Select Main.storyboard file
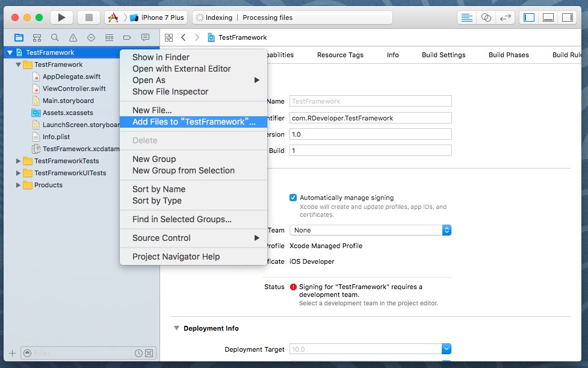588x368 pixels. click(68, 101)
